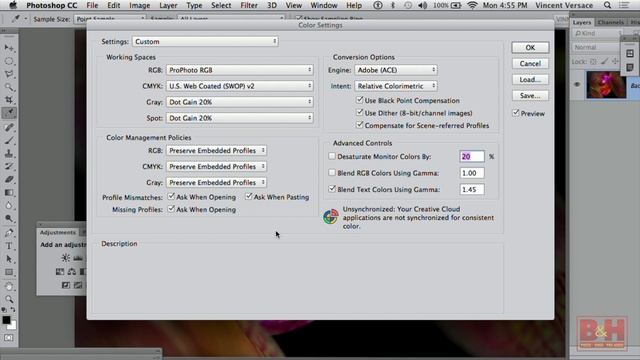Open CMYK U.S. Web Coated dropdown
The height and width of the screenshot is (360, 640).
pos(240,86)
